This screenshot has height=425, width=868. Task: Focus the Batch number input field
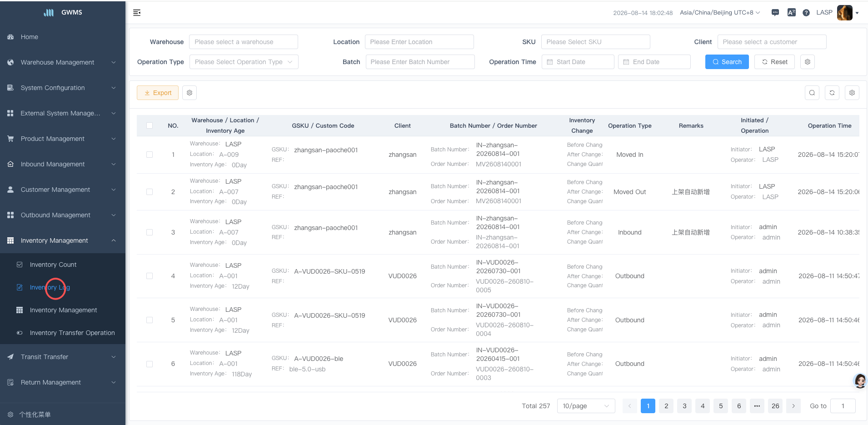[x=420, y=62]
